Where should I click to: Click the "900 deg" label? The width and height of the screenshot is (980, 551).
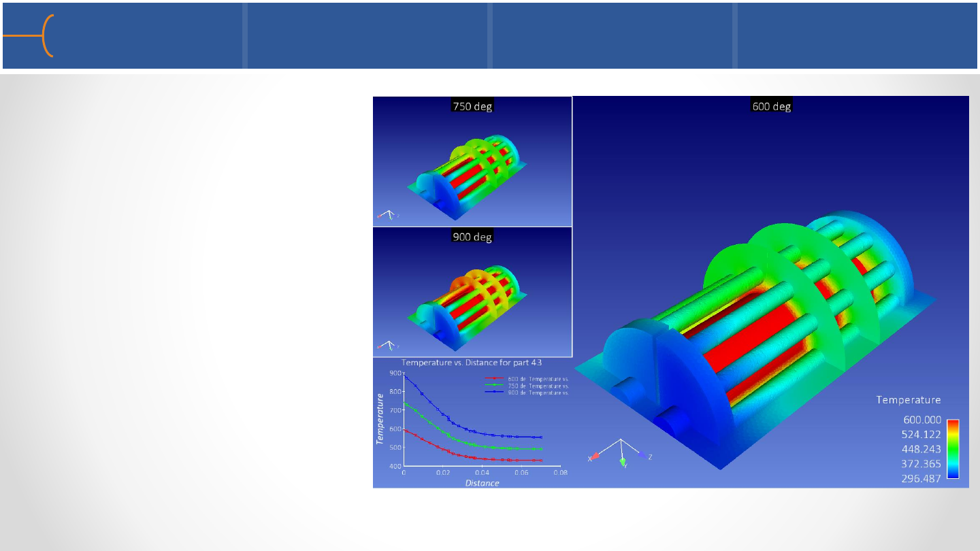tap(472, 237)
